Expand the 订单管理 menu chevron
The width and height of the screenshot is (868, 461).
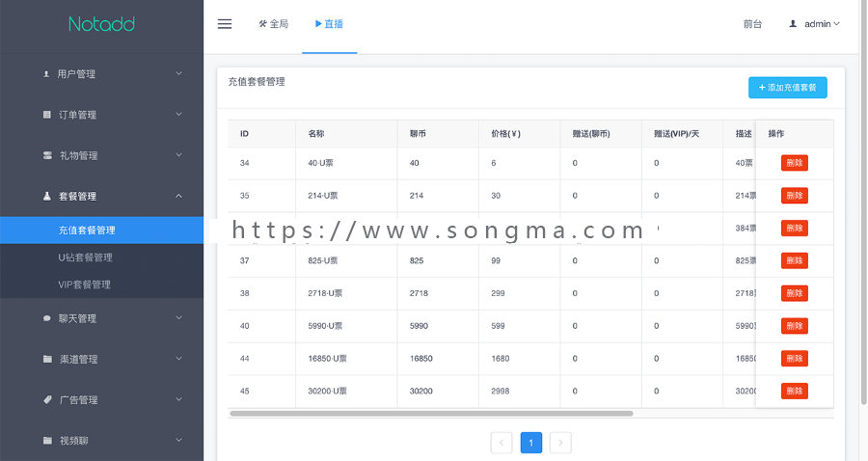[178, 114]
